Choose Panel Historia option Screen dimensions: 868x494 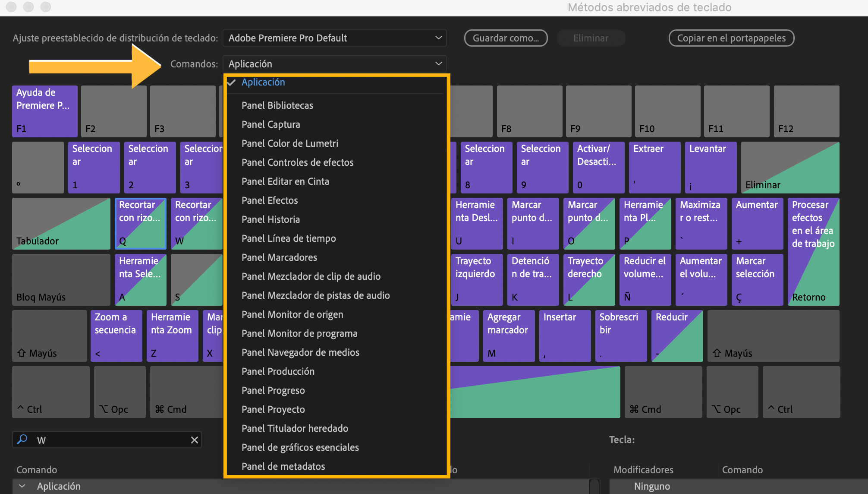pyautogui.click(x=270, y=219)
